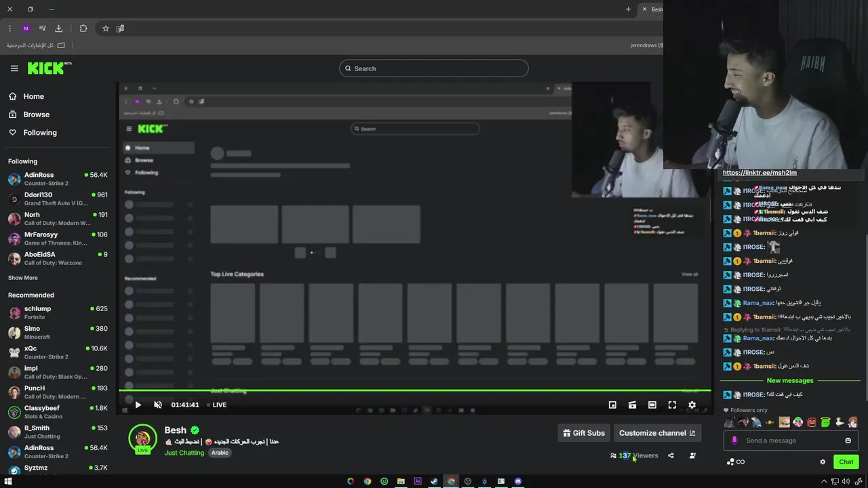
Task: Toggle theater mode on the player
Action: (x=652, y=405)
